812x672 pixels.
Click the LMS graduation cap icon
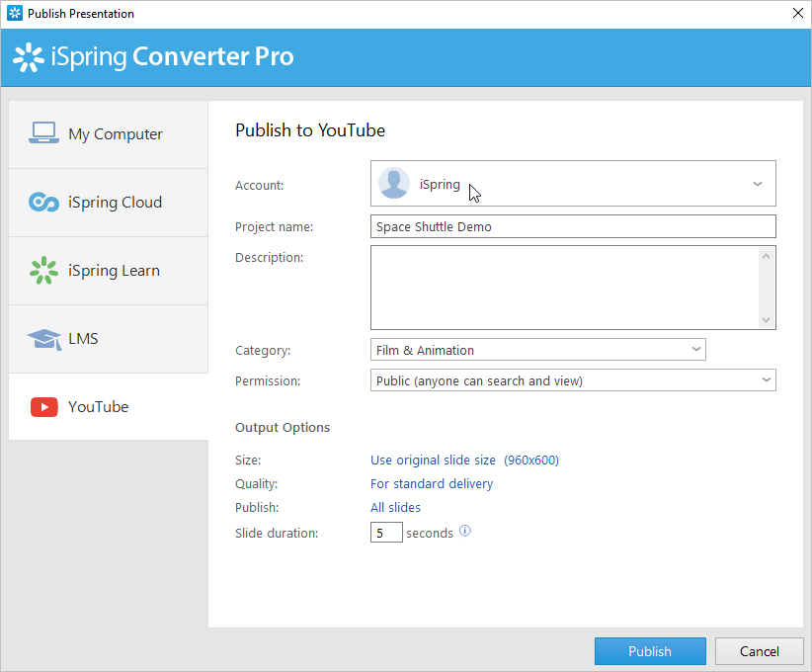click(x=44, y=339)
